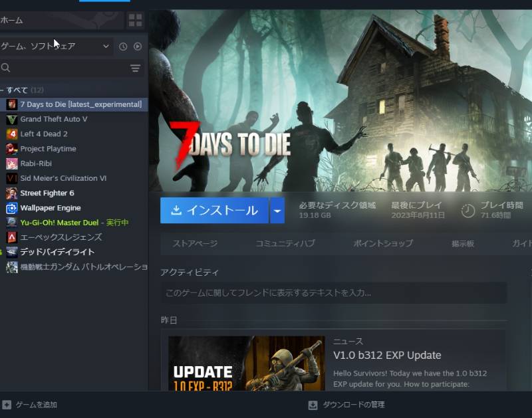Click the Rabi-Ribi game icon
This screenshot has width=532, height=418.
point(11,163)
